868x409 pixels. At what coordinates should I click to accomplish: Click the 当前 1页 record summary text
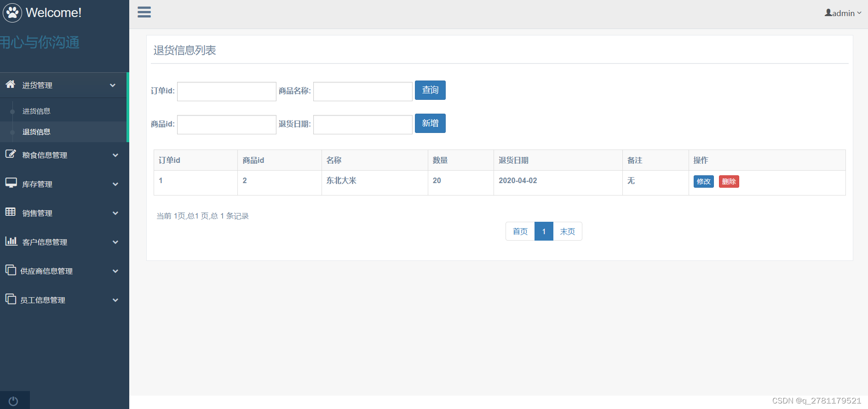click(x=202, y=216)
